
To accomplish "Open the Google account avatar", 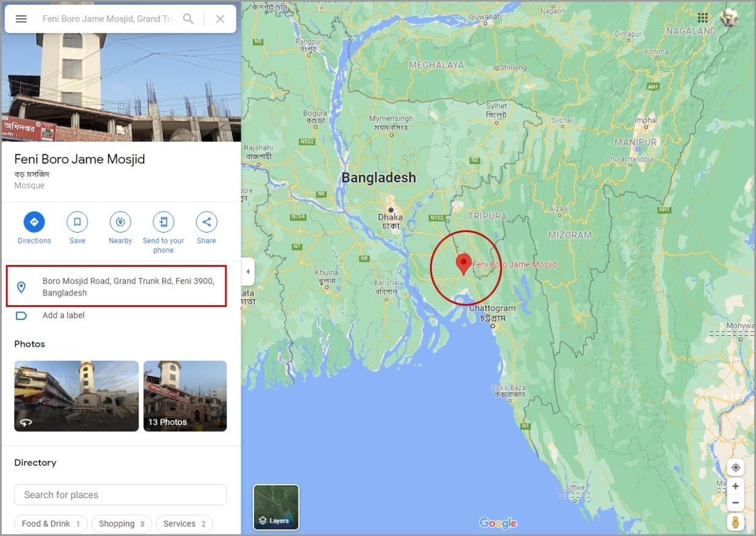I will 729,18.
